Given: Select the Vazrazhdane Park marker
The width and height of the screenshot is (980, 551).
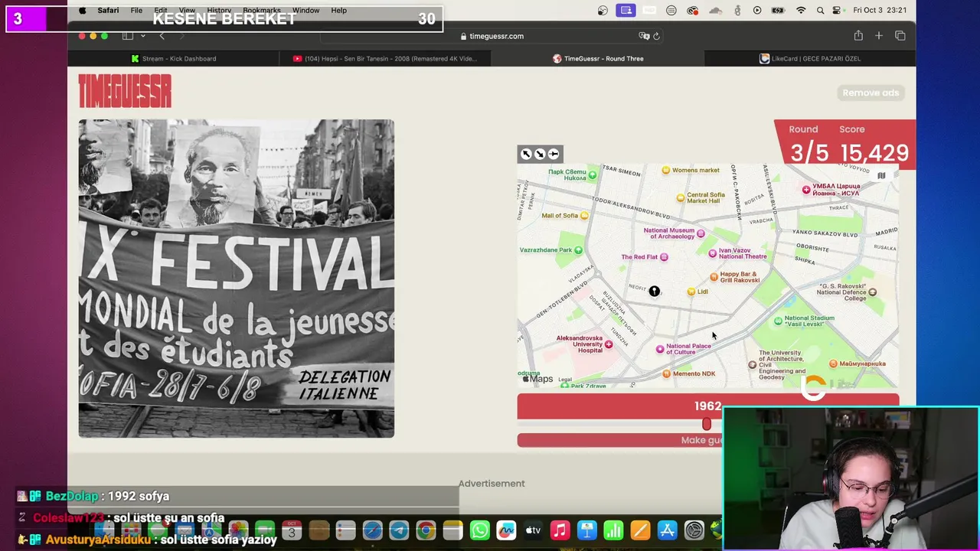Looking at the screenshot, I should coord(579,250).
